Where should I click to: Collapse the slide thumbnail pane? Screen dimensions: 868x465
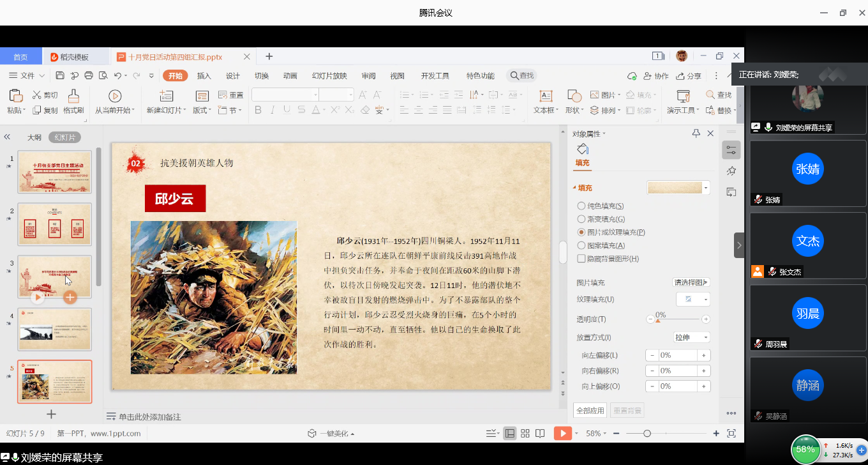click(7, 137)
